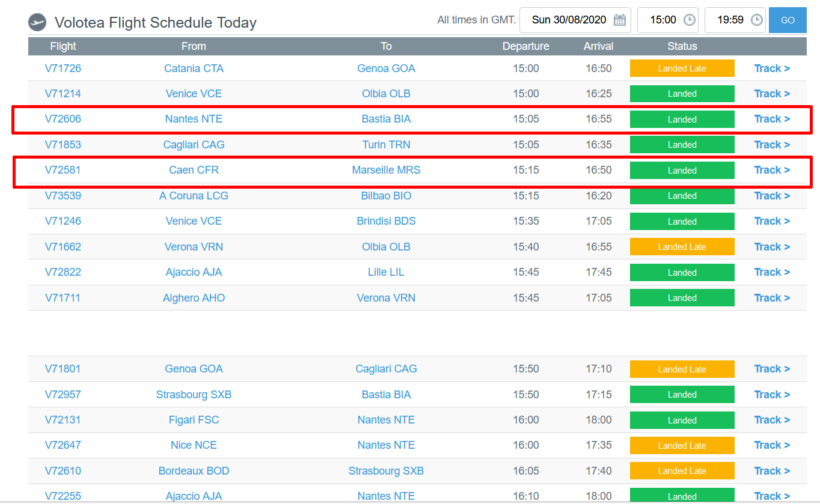Open flight V71214 link
Screen dimensions: 820x504
[x=63, y=94]
